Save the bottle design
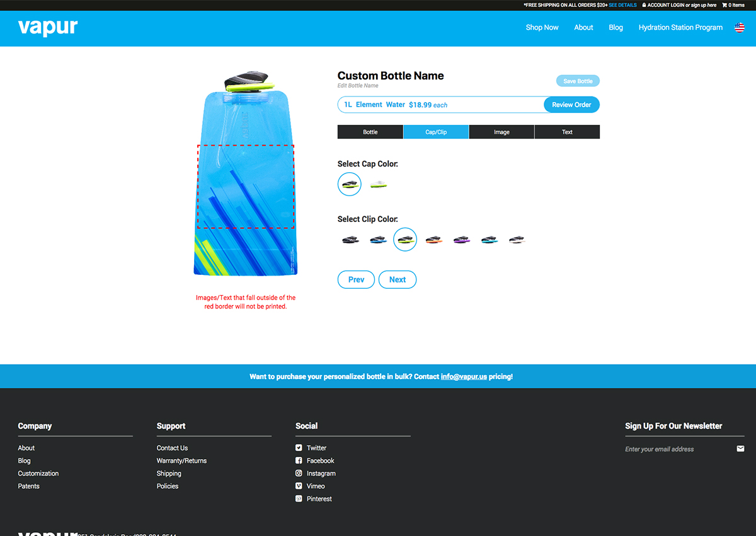 coord(578,81)
